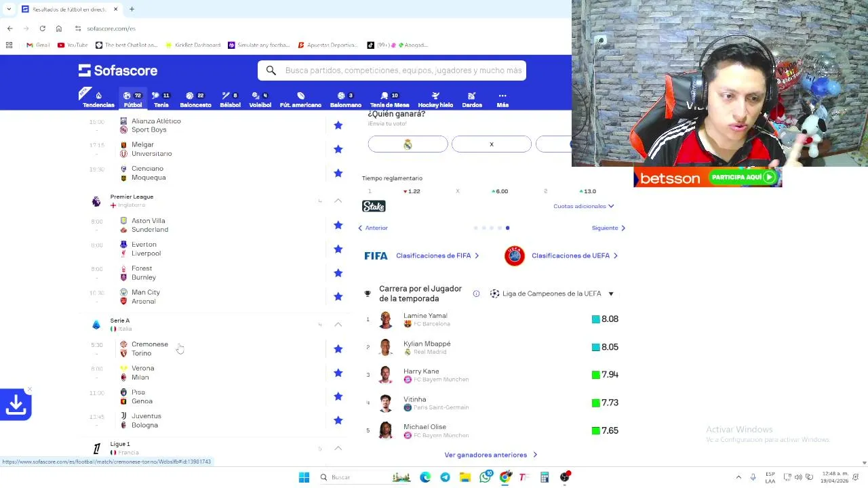Open Lamine Yamal player row

pyautogui.click(x=492, y=319)
